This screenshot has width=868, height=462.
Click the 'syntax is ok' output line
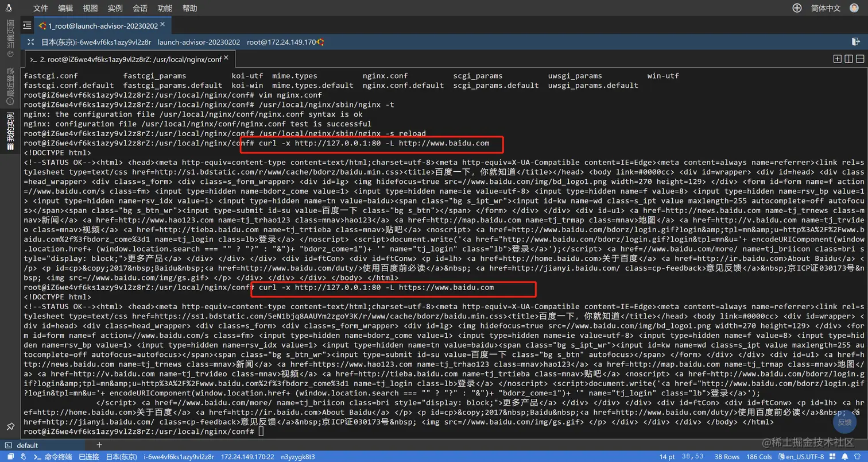(x=193, y=114)
